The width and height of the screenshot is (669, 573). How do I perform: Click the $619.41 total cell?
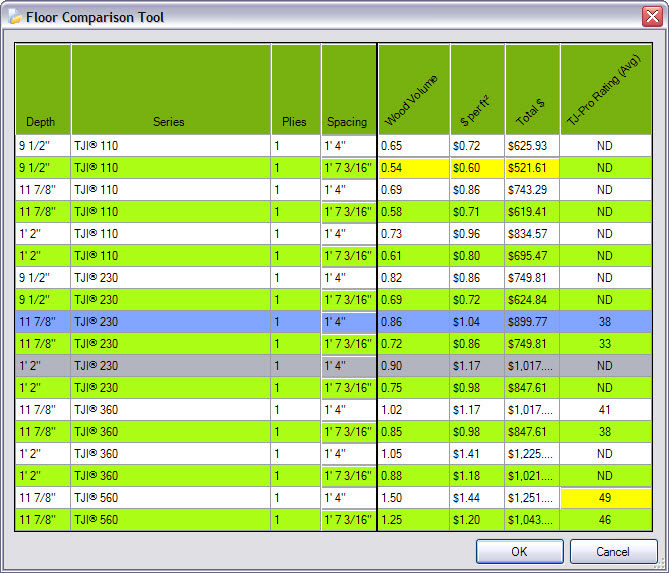coord(532,212)
